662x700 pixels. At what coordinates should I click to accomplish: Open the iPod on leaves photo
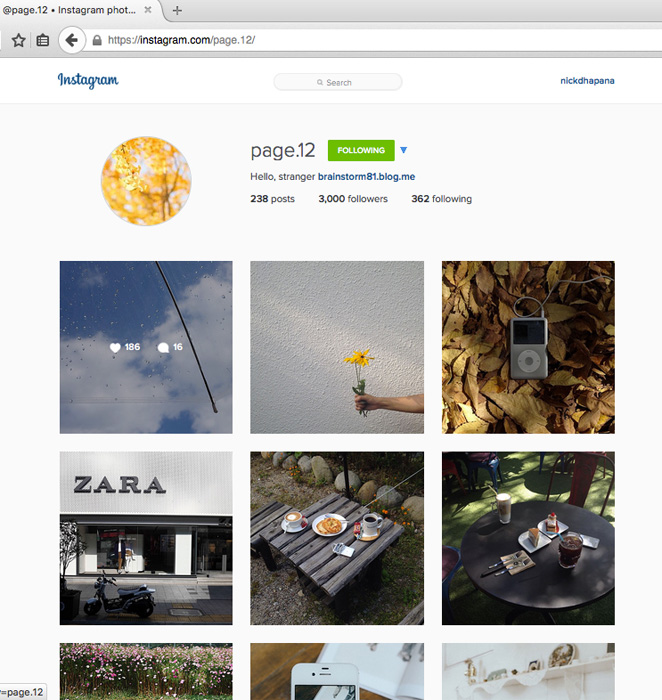pyautogui.click(x=528, y=347)
